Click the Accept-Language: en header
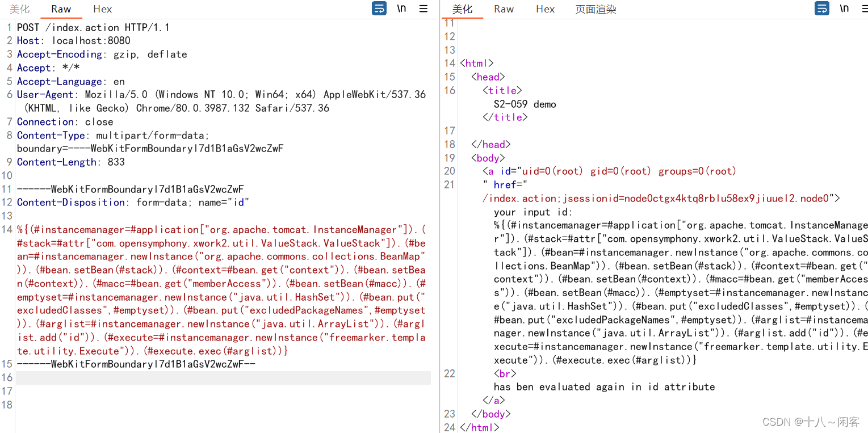The image size is (868, 433). tap(71, 81)
